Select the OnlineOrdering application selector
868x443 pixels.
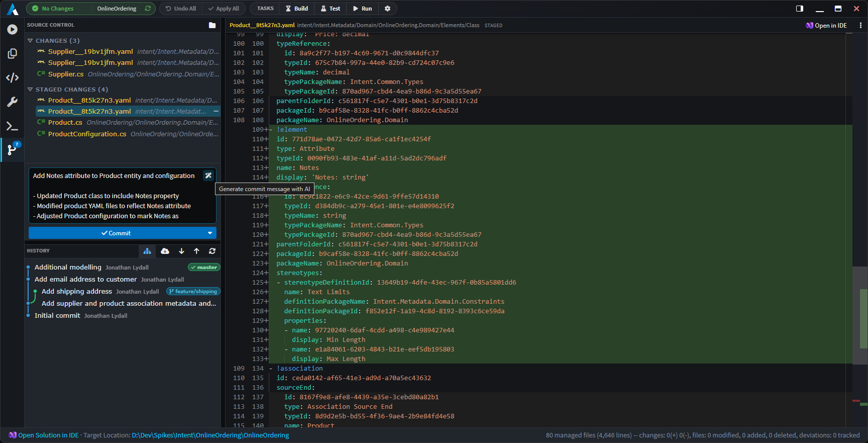[117, 9]
